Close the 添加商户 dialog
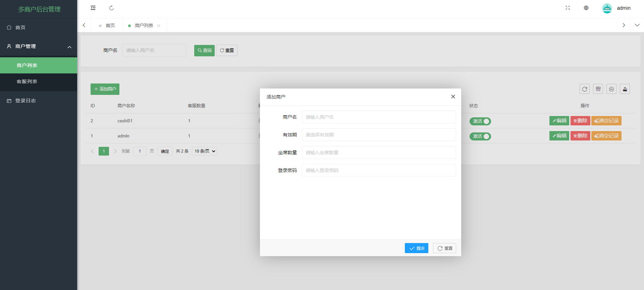 pyautogui.click(x=453, y=97)
